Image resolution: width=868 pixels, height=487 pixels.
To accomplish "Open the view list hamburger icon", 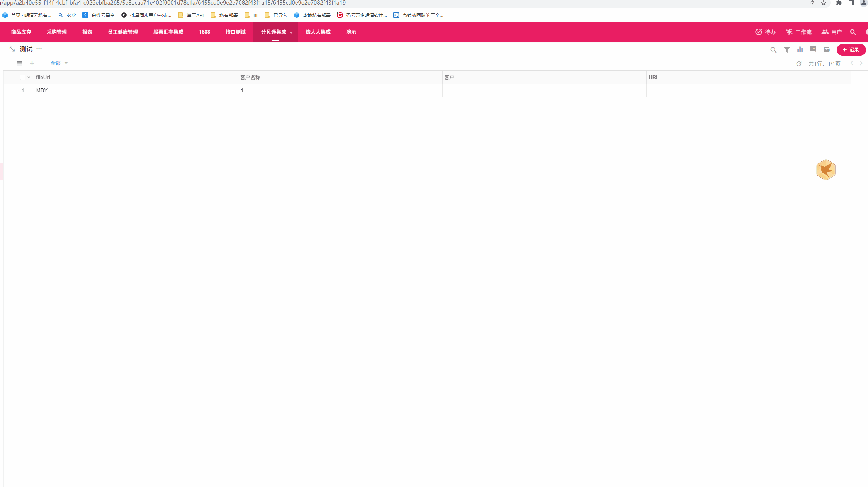I will point(20,63).
